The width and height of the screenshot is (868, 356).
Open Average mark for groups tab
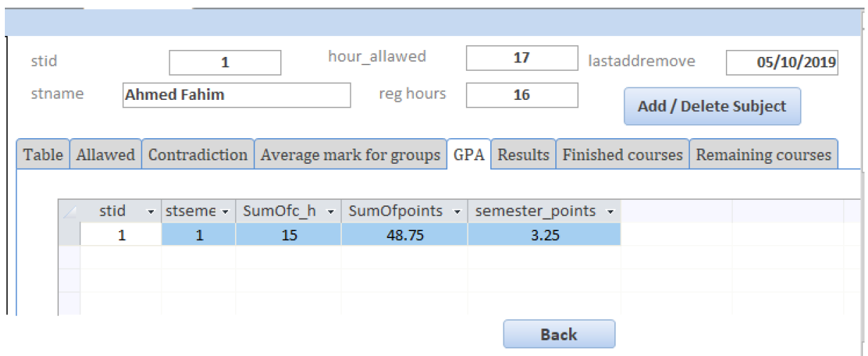(350, 154)
